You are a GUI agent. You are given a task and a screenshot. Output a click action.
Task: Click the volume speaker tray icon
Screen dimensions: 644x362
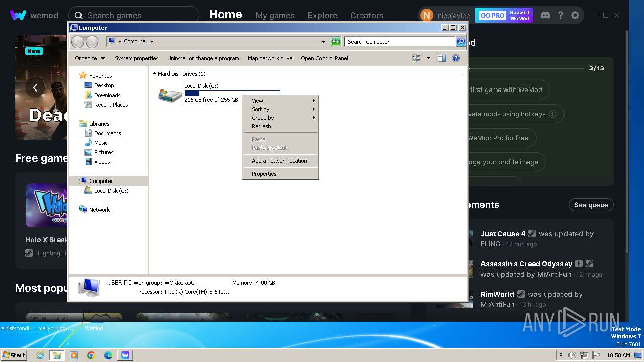pos(572,355)
